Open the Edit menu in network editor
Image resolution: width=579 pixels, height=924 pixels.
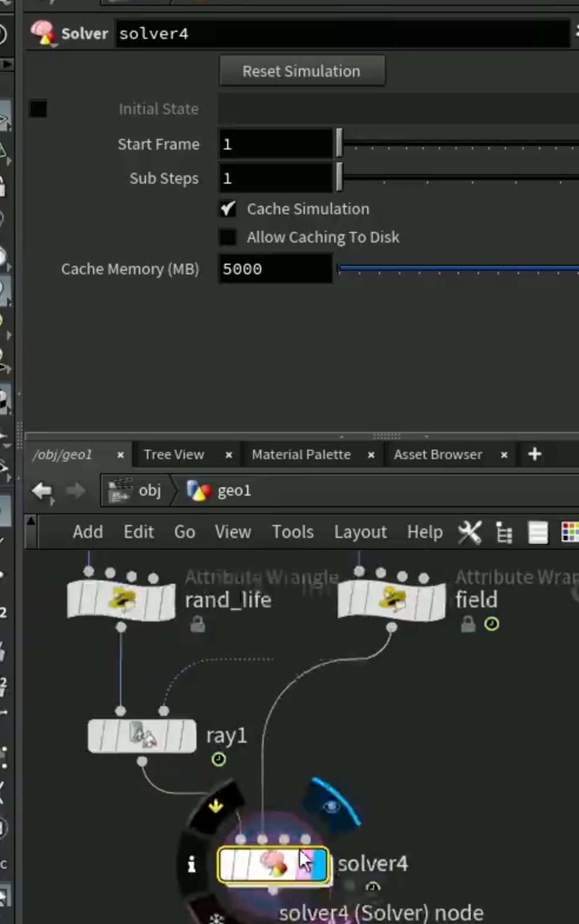click(x=139, y=532)
